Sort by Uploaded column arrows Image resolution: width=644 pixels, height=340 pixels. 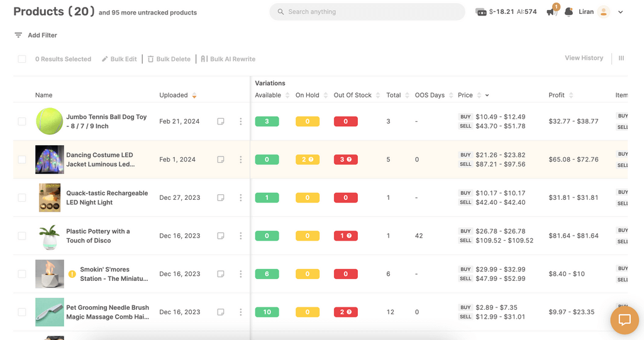coord(194,96)
